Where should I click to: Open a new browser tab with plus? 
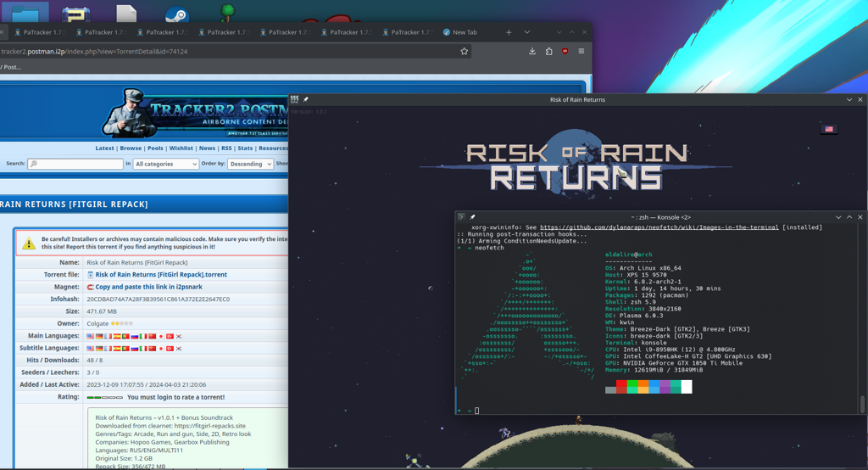click(509, 32)
